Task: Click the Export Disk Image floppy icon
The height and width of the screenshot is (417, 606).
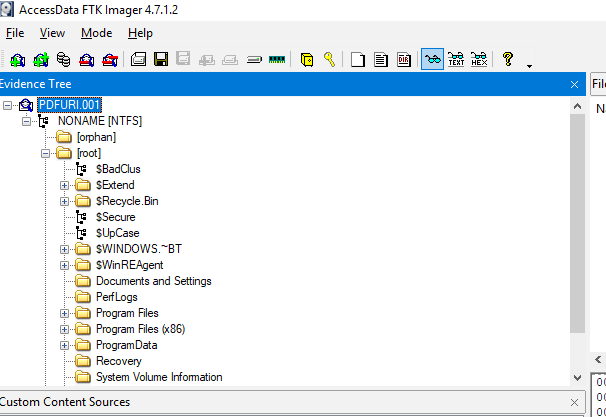Action: 161,60
